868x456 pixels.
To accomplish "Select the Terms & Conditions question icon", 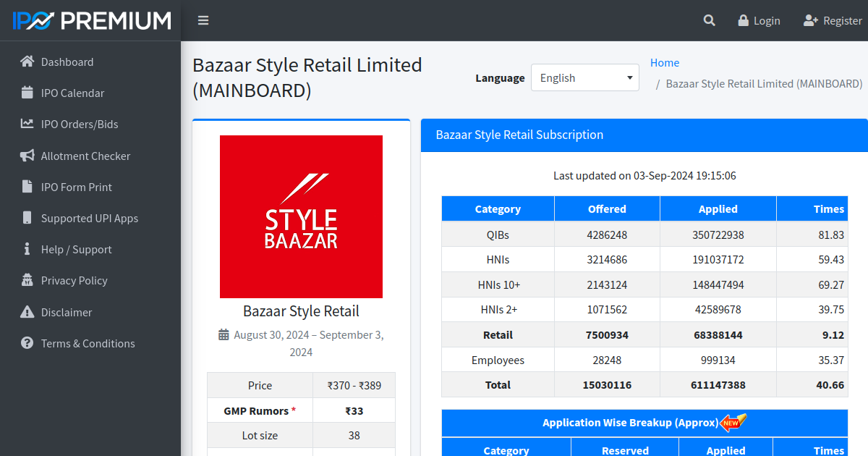I will click(x=25, y=343).
